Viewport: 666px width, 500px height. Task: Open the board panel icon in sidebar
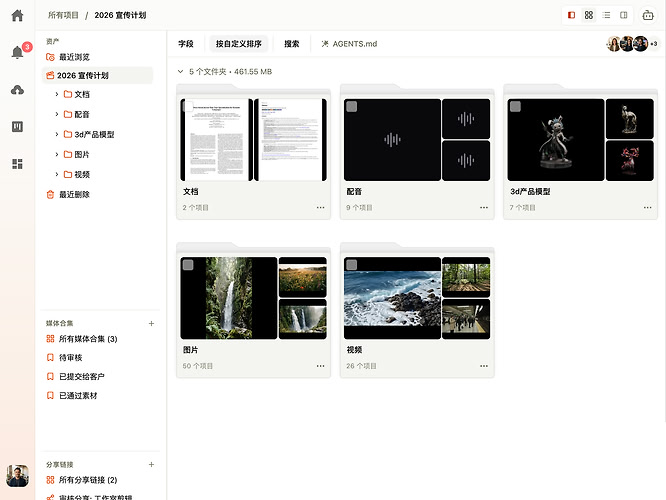coord(17,127)
